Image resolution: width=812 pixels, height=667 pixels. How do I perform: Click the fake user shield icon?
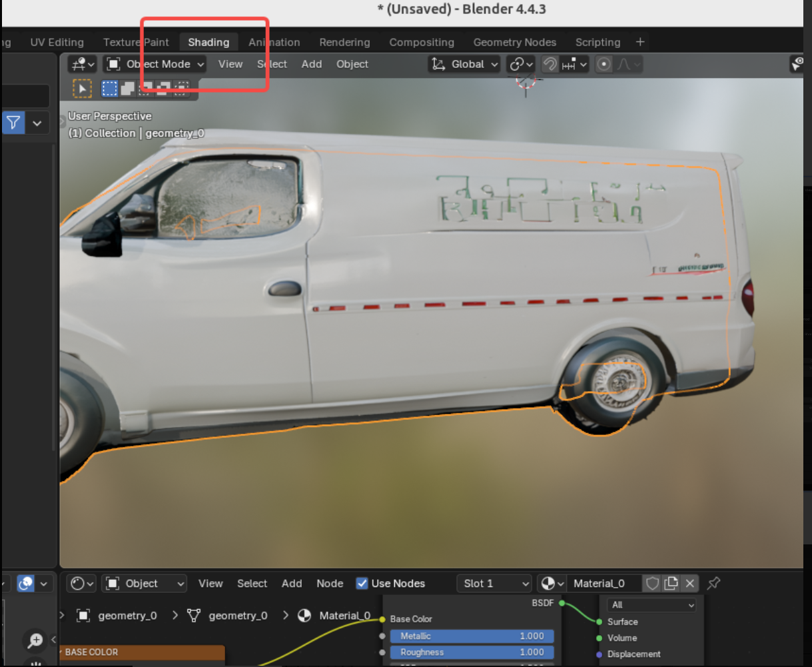pyautogui.click(x=653, y=584)
